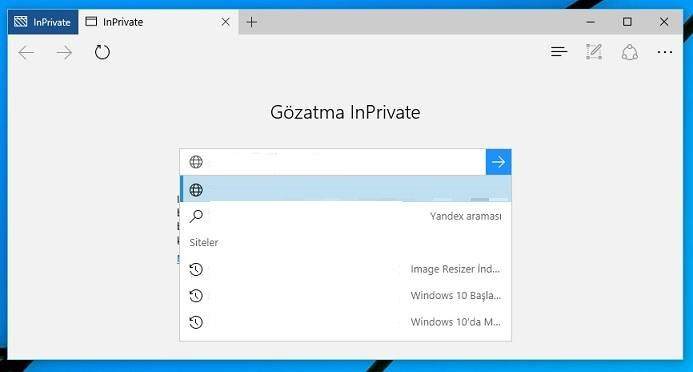Click the Share icon in toolbar
This screenshot has height=372, width=693.
[x=629, y=52]
